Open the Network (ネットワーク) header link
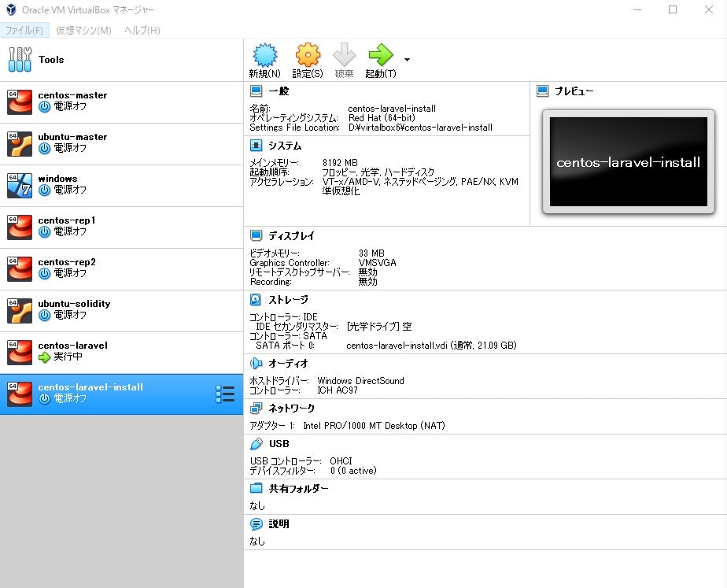727x588 pixels. tap(292, 408)
